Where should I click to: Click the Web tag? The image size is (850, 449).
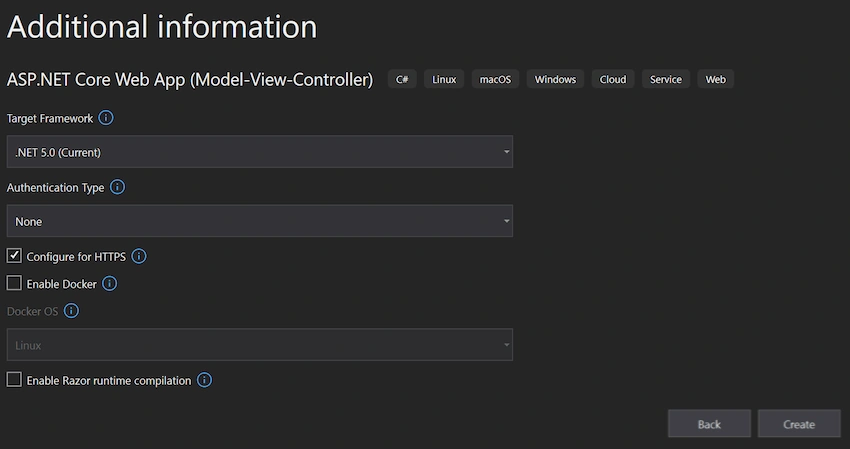click(716, 79)
